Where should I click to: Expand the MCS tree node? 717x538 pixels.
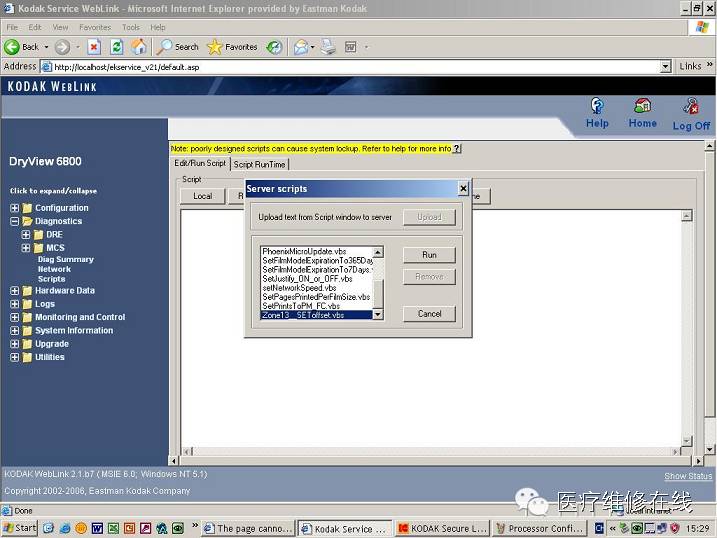[26, 248]
